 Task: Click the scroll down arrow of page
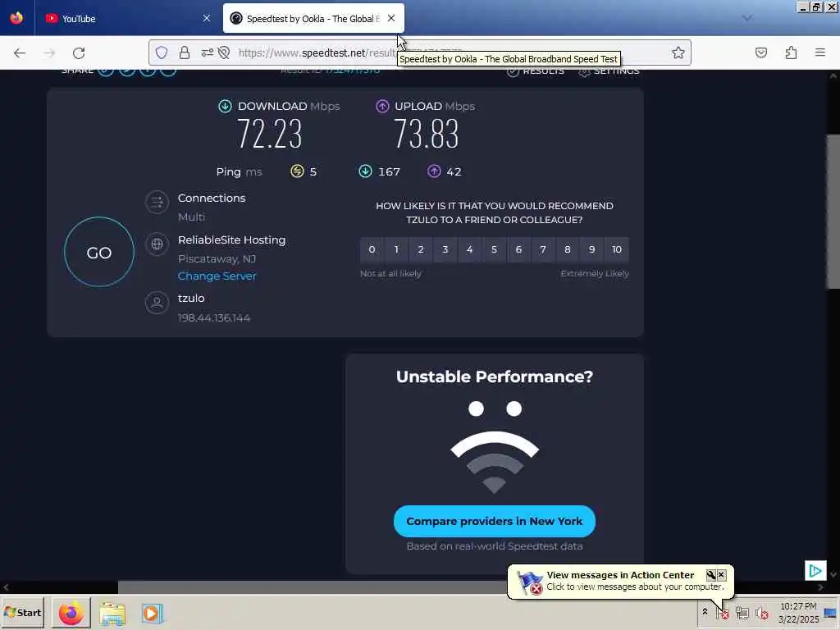point(833,574)
